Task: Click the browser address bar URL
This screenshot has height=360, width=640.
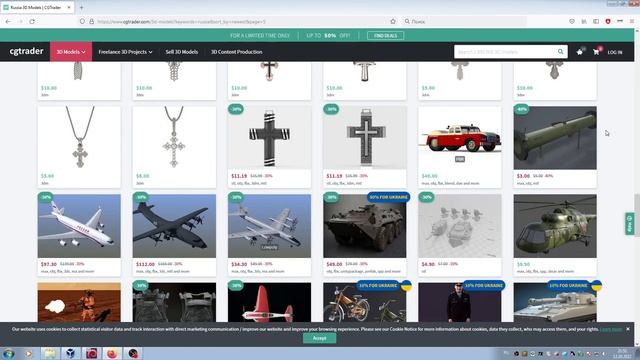Action: (182, 22)
